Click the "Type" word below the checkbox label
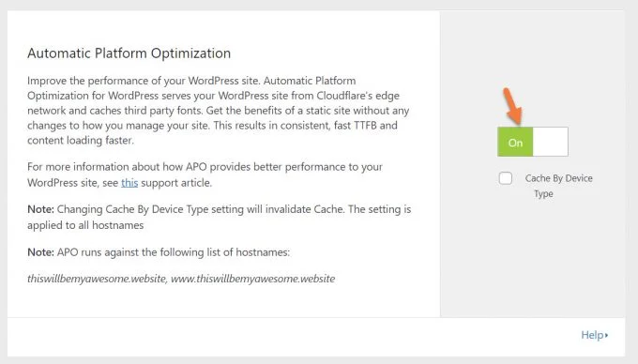Image resolution: width=638 pixels, height=364 pixels. click(x=543, y=193)
